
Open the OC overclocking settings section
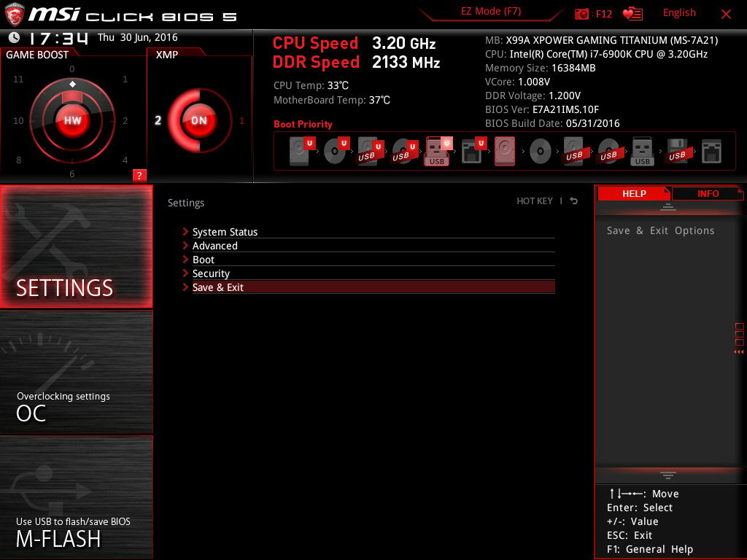pyautogui.click(x=76, y=372)
